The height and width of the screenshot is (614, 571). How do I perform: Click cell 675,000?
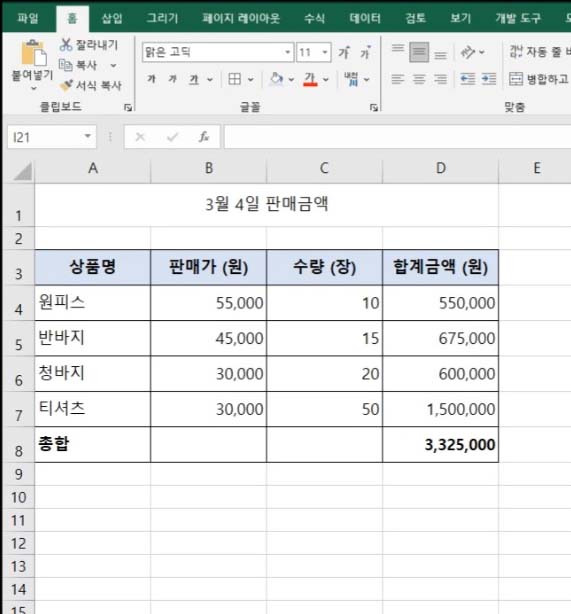pyautogui.click(x=441, y=338)
